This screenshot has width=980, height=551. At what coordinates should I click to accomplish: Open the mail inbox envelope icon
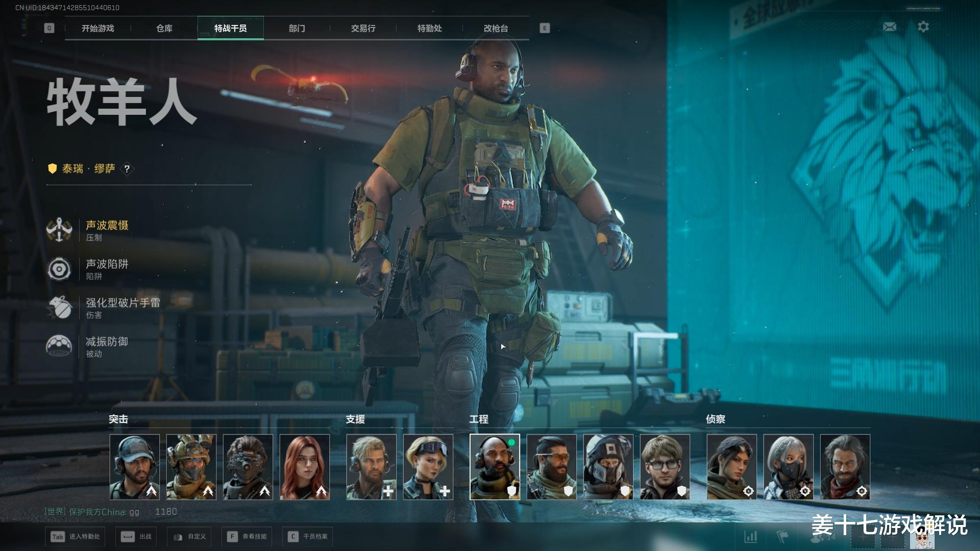[889, 27]
